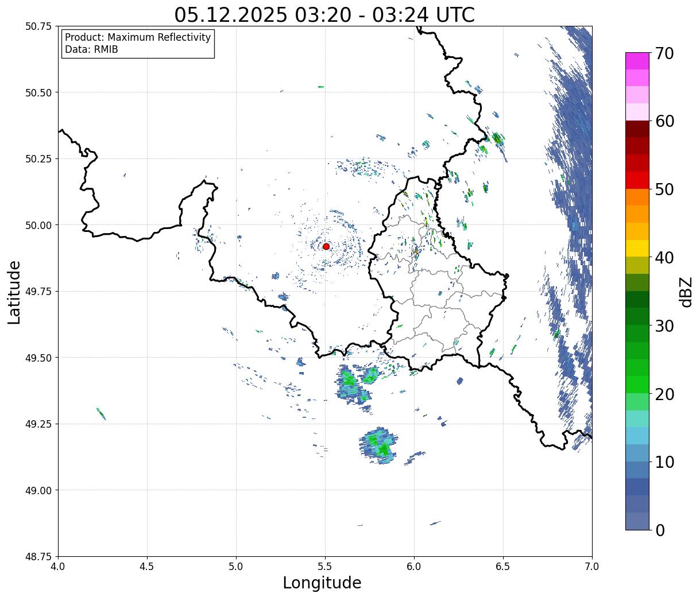
Task: Click the 'Data: RMIB' label
Action: pos(91,50)
